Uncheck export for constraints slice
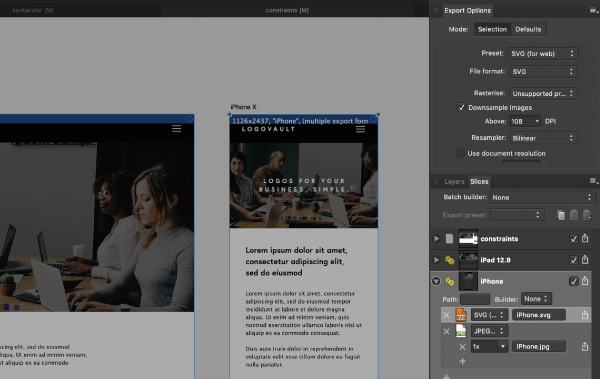Viewport: 600px width, 379px height. [573, 239]
